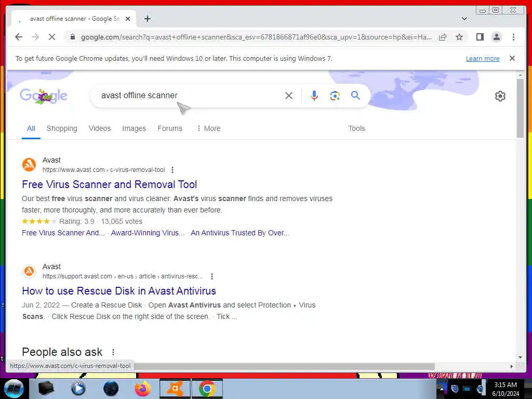Open Windows Media Player from taskbar
This screenshot has height=399, width=532.
click(78, 389)
